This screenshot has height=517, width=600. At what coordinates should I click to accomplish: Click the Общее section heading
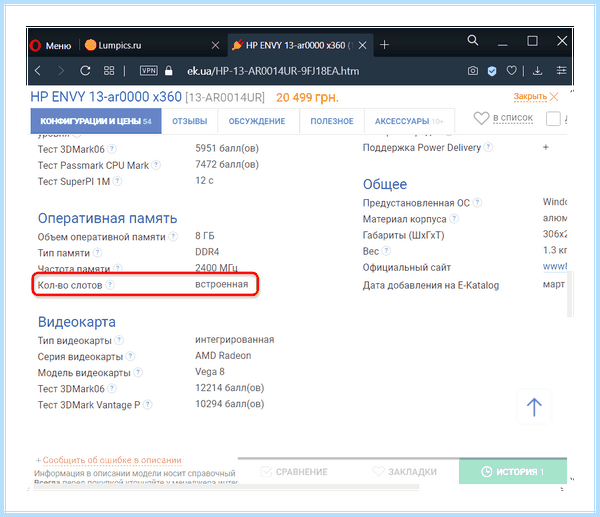click(385, 184)
